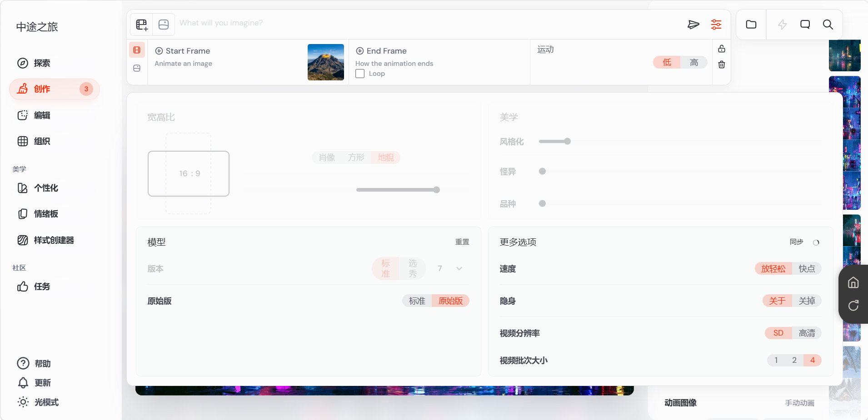Choose SD video resolution
The image size is (868, 420).
coord(778,333)
